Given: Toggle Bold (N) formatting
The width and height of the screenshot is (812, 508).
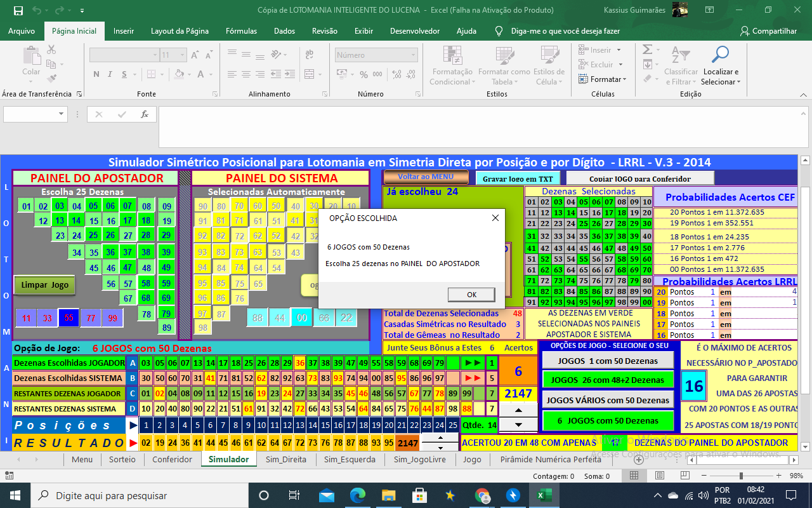Looking at the screenshot, I should pos(96,74).
